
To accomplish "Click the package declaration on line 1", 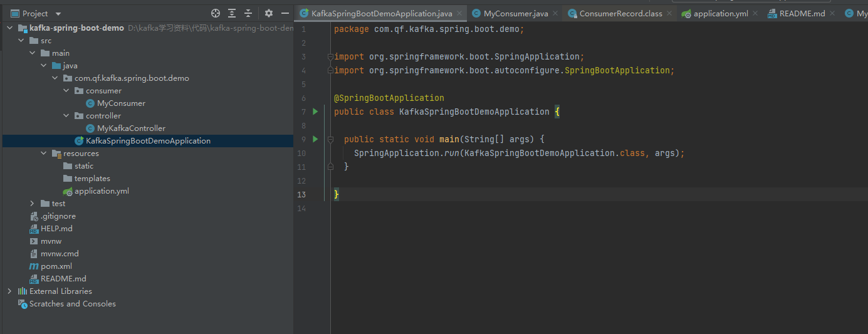I will (x=429, y=29).
